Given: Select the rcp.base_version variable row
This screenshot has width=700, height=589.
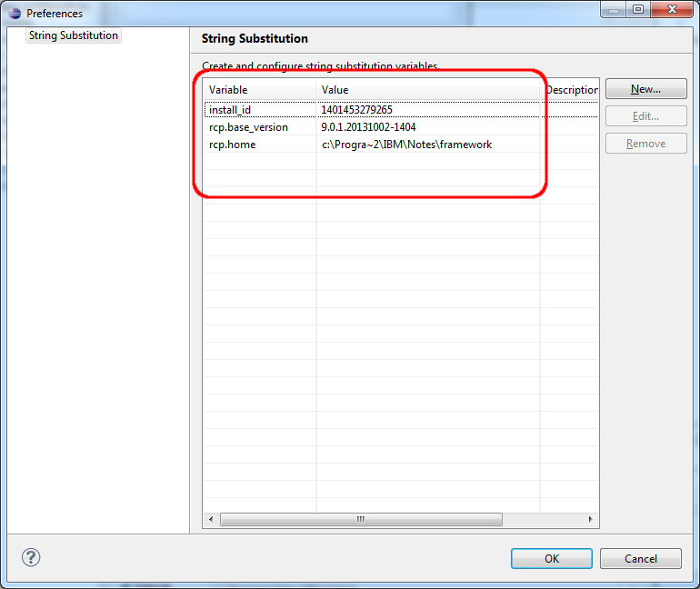Looking at the screenshot, I should 248,127.
